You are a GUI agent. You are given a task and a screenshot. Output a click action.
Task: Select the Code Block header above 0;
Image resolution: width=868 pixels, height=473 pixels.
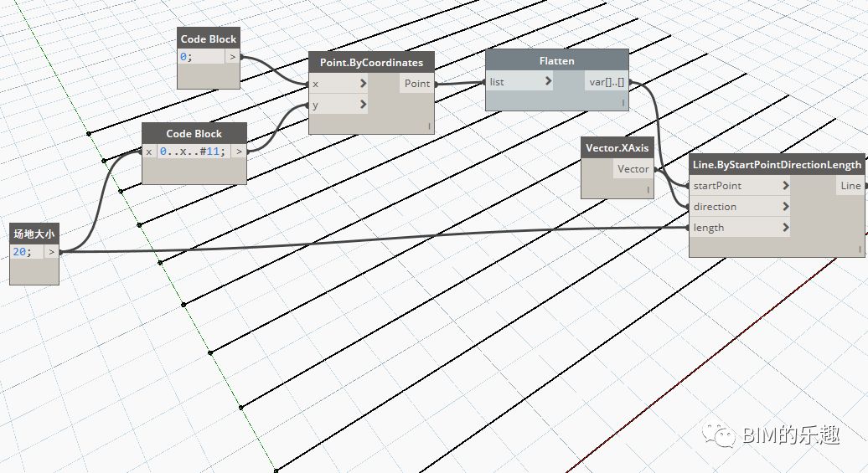(209, 39)
